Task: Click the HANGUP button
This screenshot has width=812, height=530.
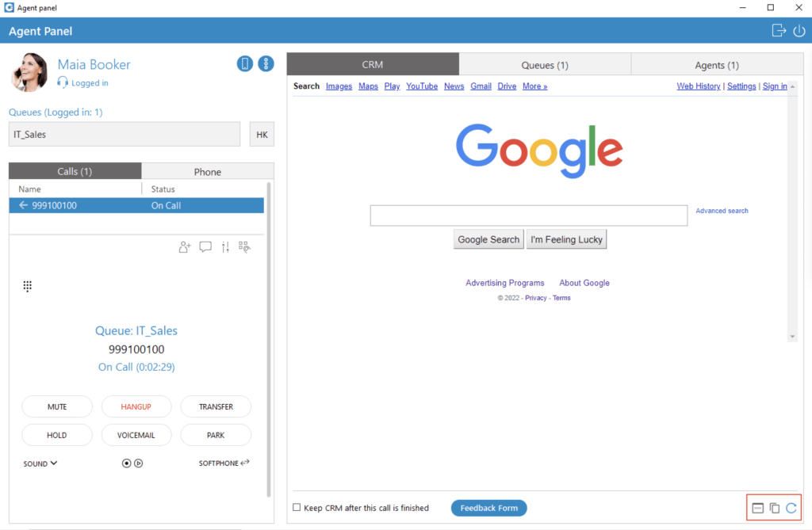Action: [x=136, y=407]
